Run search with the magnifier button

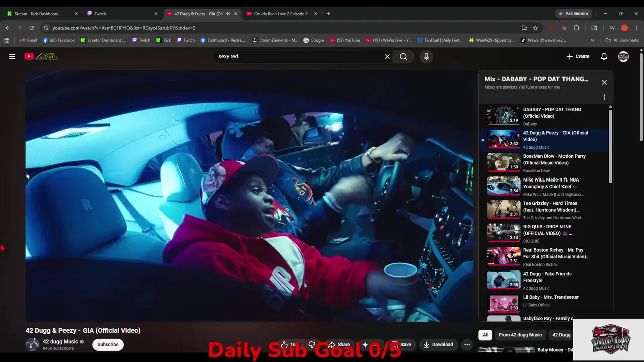tap(404, 56)
